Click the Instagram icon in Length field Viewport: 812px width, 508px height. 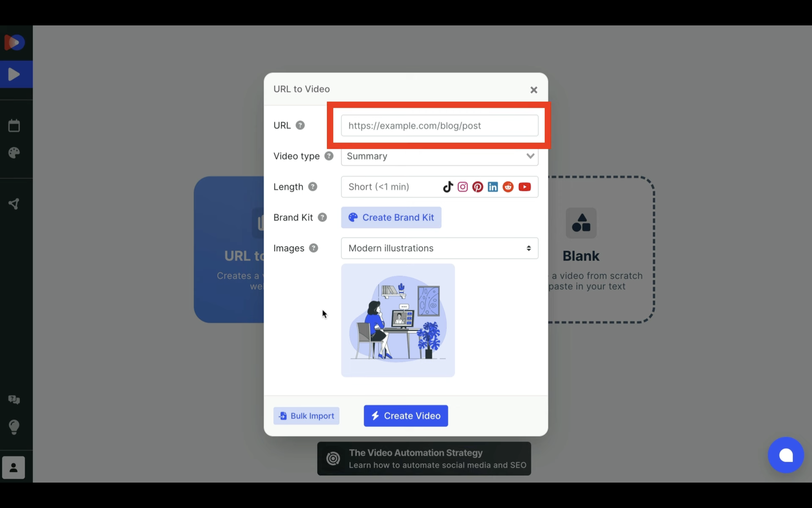[463, 187]
